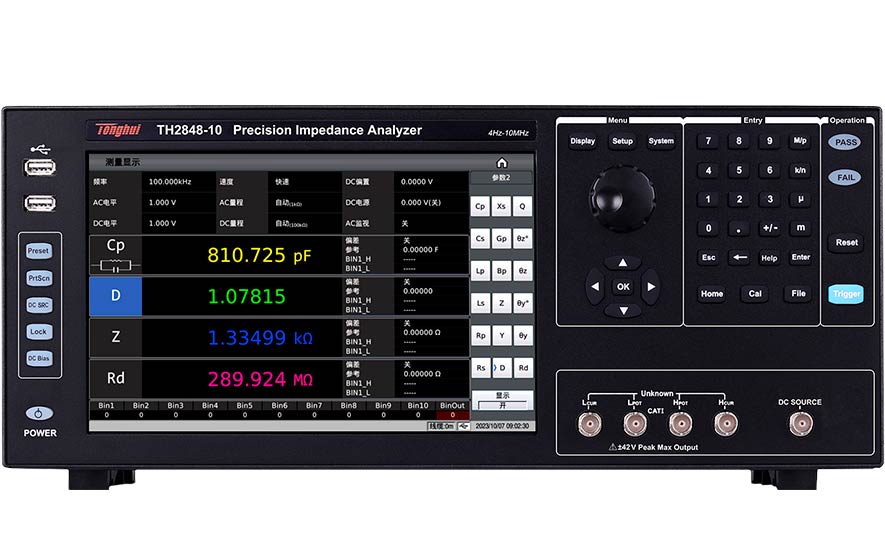Screen dimensions: 885x548
Task: Touch the lower front USB port
Action: [40, 203]
